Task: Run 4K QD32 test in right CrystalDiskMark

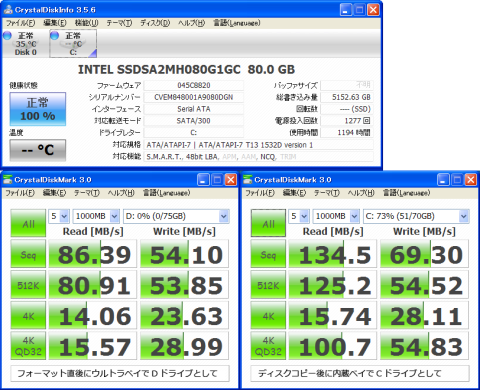Action: point(268,346)
